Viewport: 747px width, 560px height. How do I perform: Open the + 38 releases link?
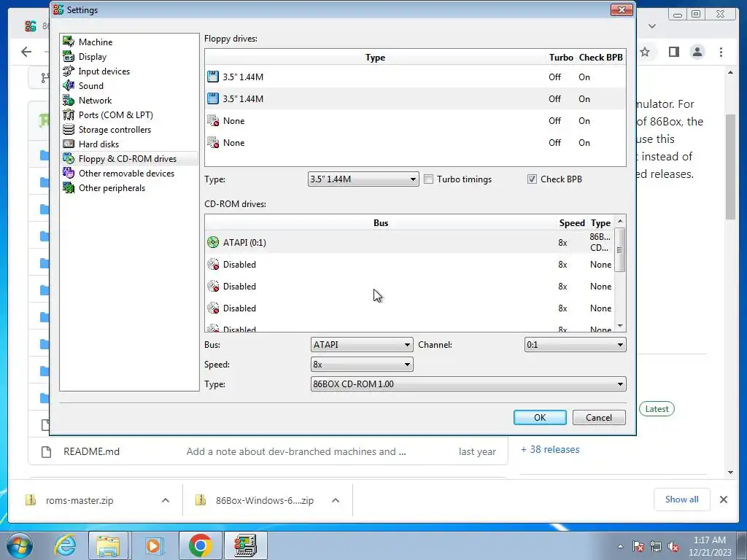tap(550, 449)
